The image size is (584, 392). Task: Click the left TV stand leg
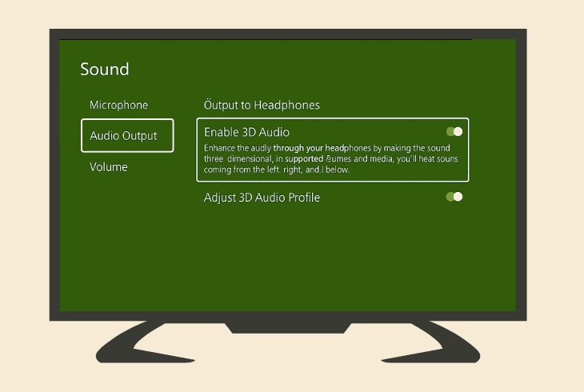tap(146, 342)
